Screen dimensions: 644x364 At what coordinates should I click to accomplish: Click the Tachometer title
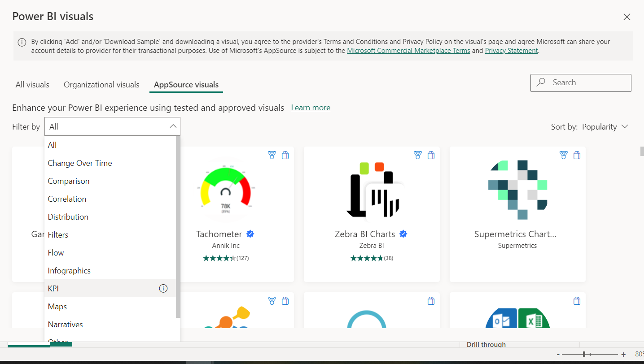coord(219,234)
